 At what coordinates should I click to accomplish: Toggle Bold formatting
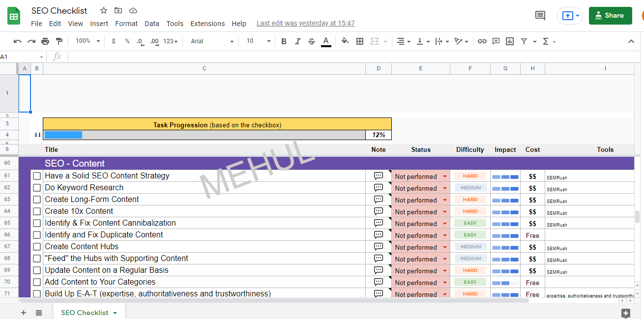(x=284, y=41)
